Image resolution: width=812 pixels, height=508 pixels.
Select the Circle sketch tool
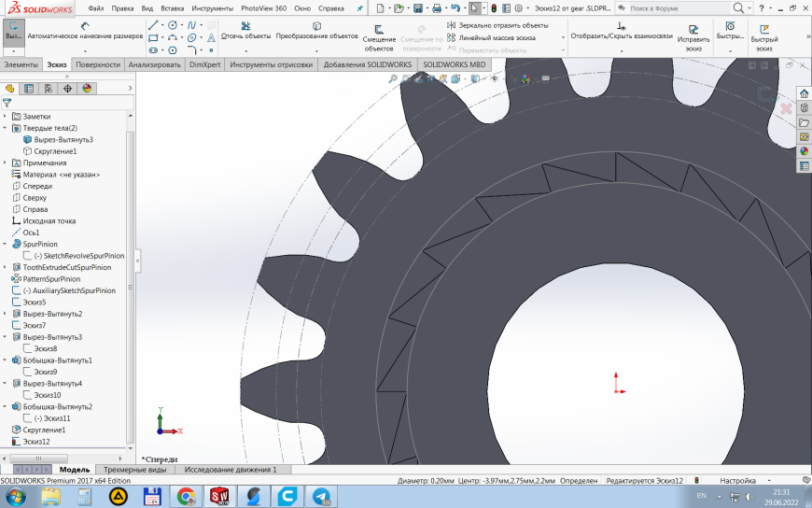[173, 25]
